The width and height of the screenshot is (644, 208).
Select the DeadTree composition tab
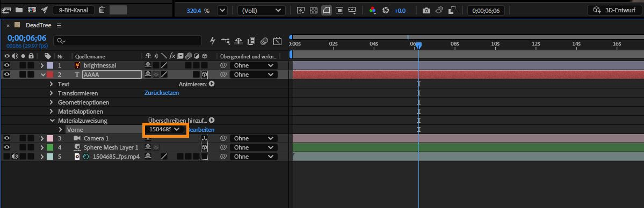tap(39, 25)
